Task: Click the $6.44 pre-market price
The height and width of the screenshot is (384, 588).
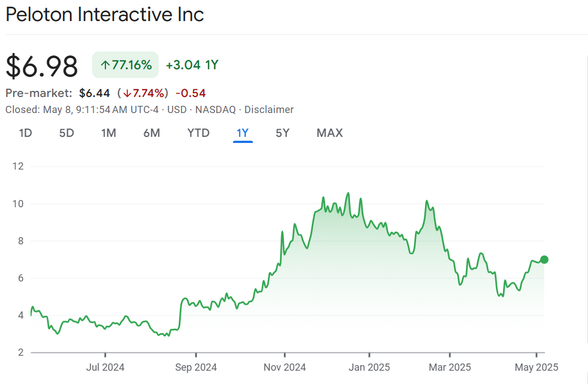Action: click(94, 93)
